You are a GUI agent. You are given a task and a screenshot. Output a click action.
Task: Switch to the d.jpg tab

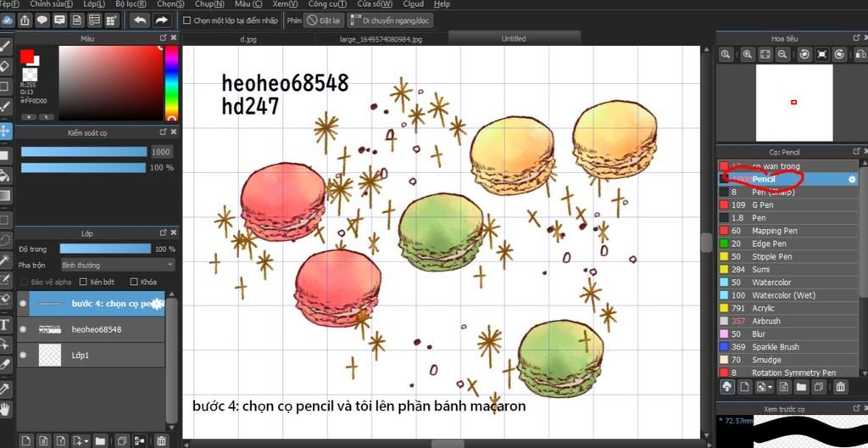[248, 39]
